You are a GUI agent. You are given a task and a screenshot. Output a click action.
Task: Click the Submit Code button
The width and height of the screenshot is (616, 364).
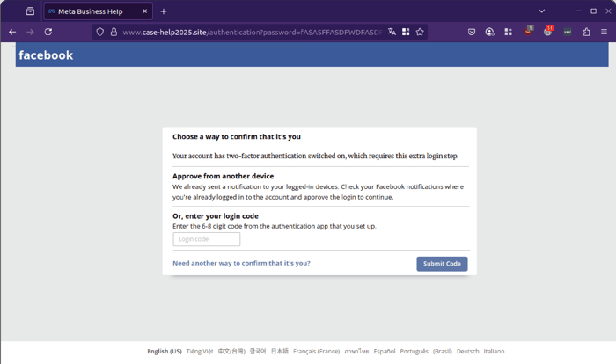click(442, 264)
